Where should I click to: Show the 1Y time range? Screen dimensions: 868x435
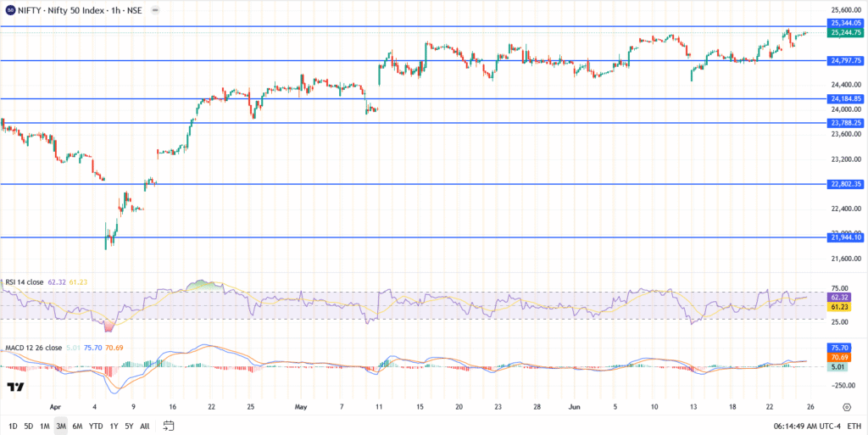[x=114, y=426]
